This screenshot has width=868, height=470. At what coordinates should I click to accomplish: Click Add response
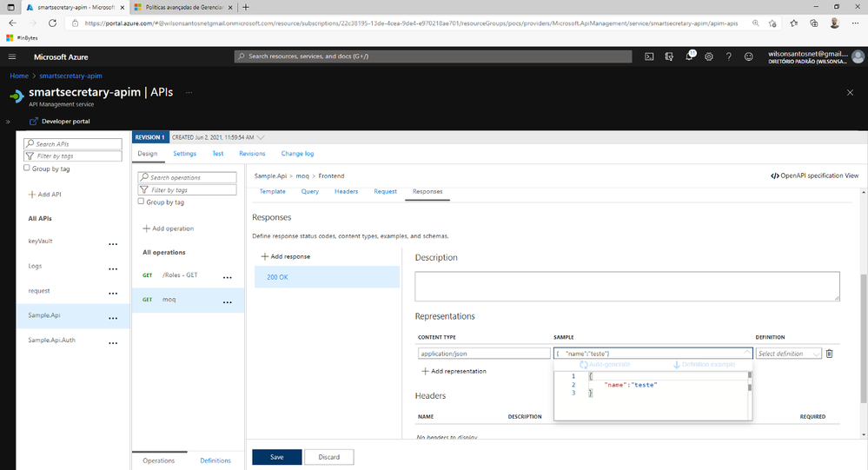286,256
